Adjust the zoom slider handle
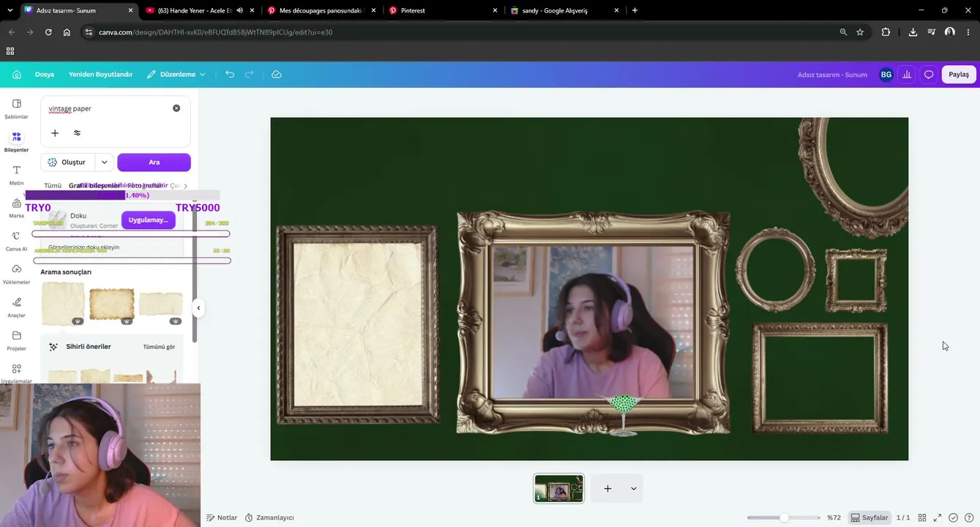 point(784,517)
